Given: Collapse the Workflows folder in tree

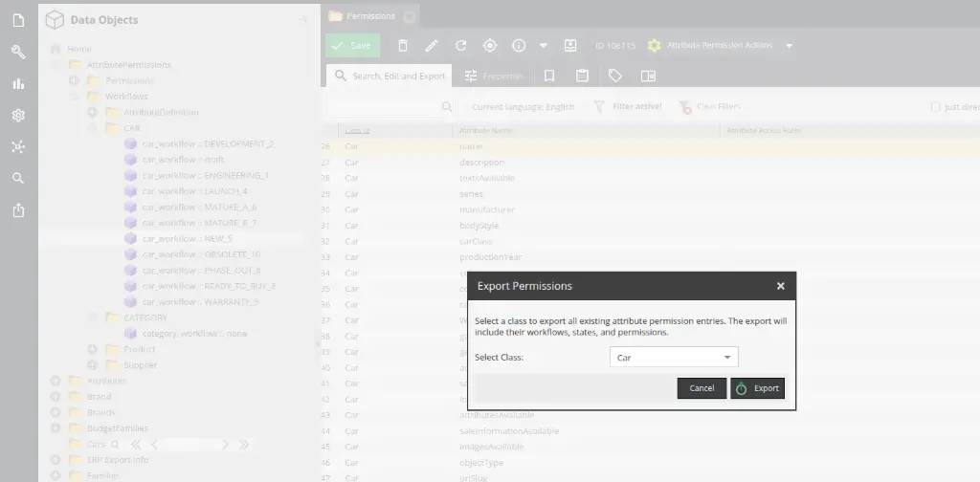Looking at the screenshot, I should (x=74, y=97).
